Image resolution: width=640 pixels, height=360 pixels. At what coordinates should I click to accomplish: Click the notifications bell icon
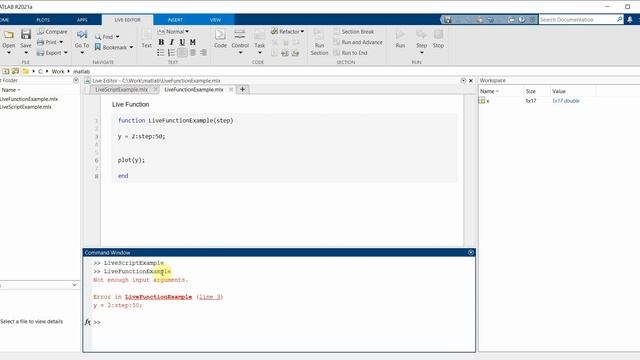click(630, 20)
